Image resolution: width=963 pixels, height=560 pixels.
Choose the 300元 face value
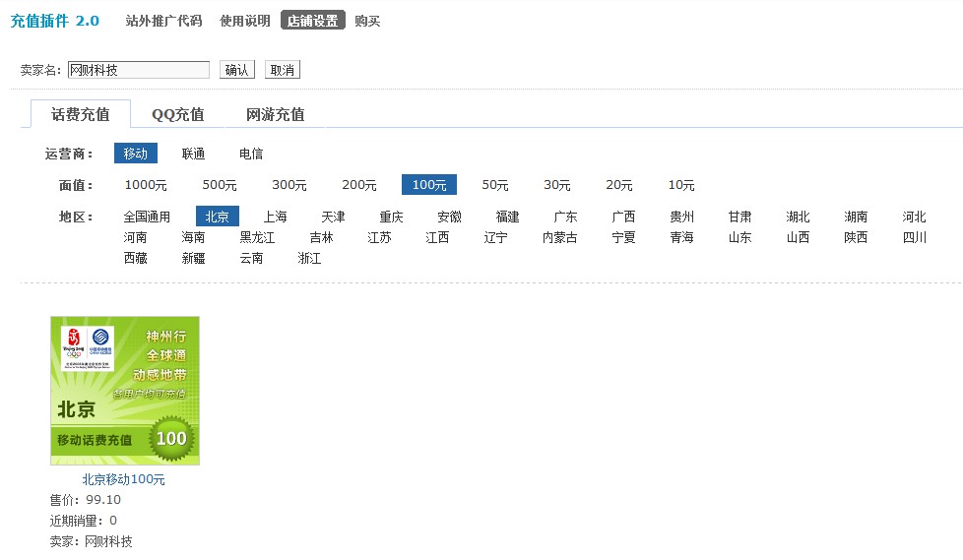(289, 185)
